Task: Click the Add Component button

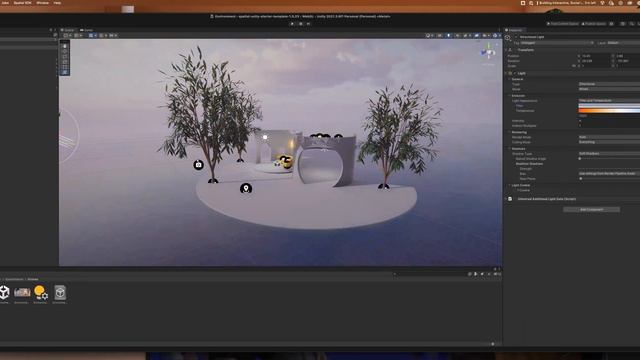Action: [591, 209]
